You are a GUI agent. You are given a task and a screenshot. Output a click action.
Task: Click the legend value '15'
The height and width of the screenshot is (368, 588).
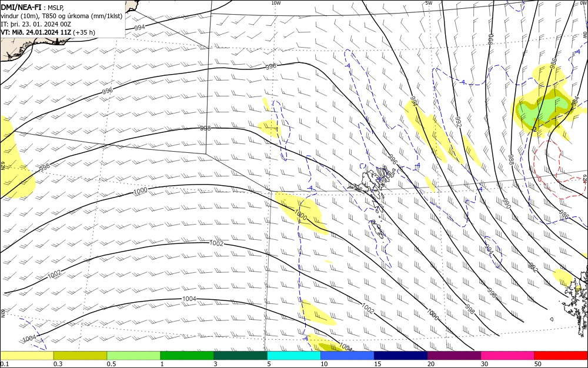(377, 364)
